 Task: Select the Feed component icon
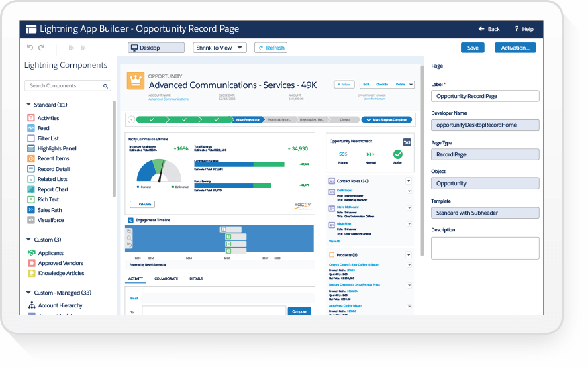[x=31, y=128]
